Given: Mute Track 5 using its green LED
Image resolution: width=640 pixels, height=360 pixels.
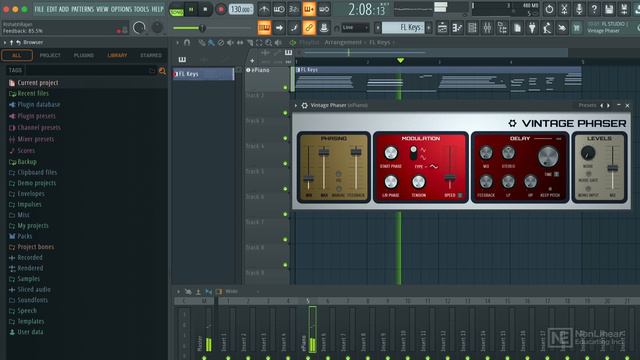Looking at the screenshot, I should pos(285,189).
